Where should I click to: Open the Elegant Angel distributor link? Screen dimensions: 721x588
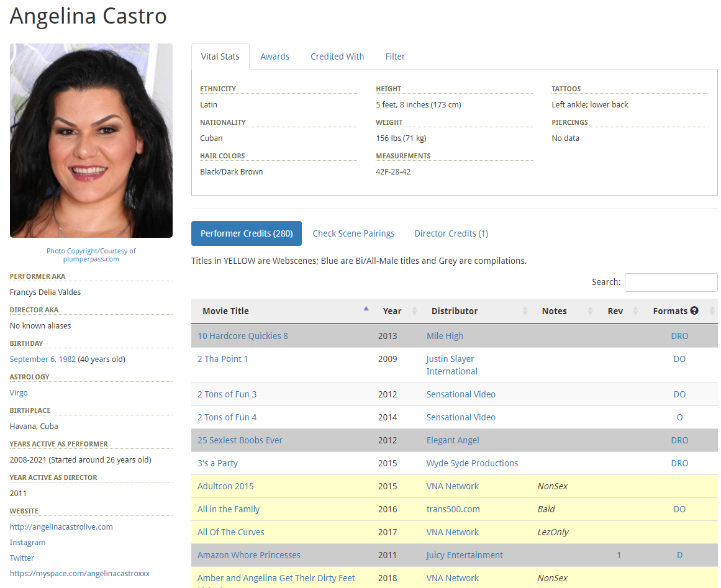coord(453,440)
